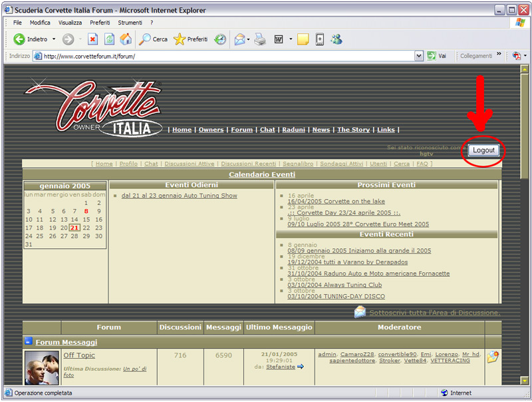Click the Off Topic subscription icon

point(493,357)
